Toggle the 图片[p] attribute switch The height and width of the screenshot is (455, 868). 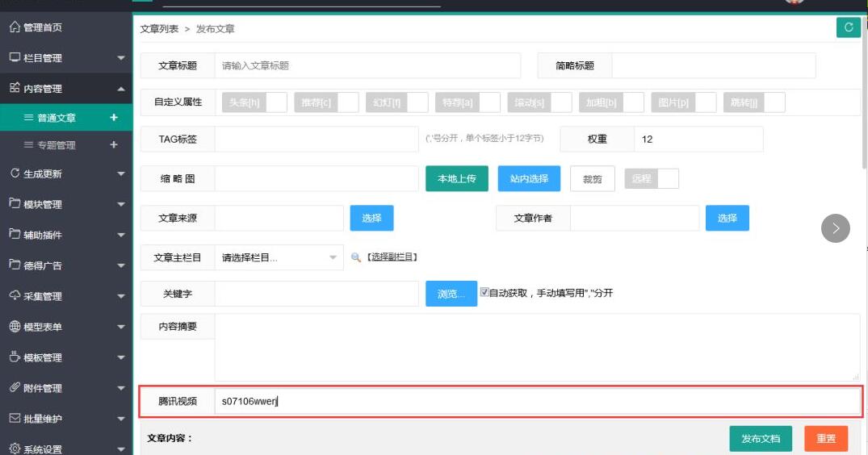pos(684,102)
